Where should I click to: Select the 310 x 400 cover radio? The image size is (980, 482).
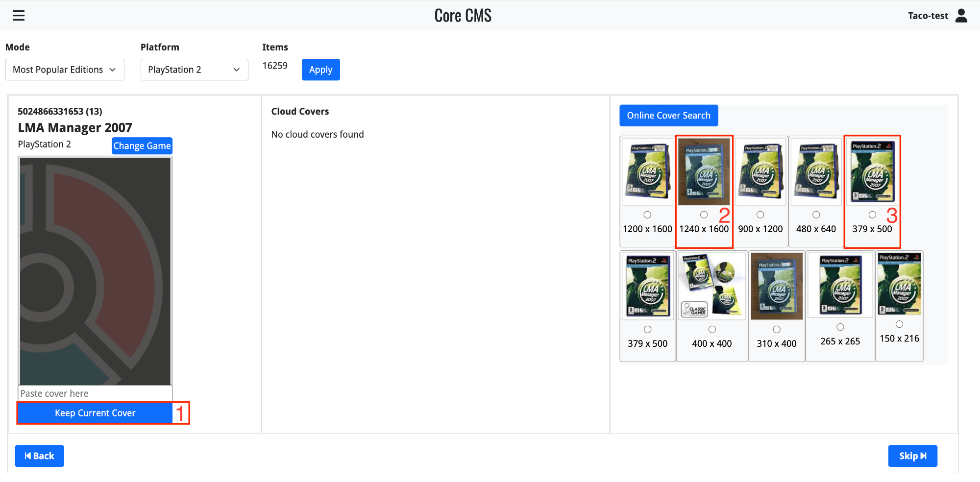777,329
